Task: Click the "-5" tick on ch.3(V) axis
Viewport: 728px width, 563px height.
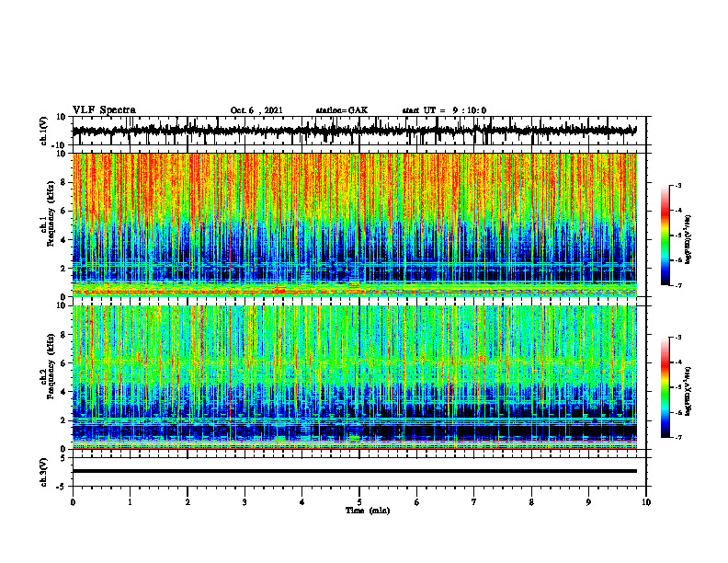Action: pos(62,487)
